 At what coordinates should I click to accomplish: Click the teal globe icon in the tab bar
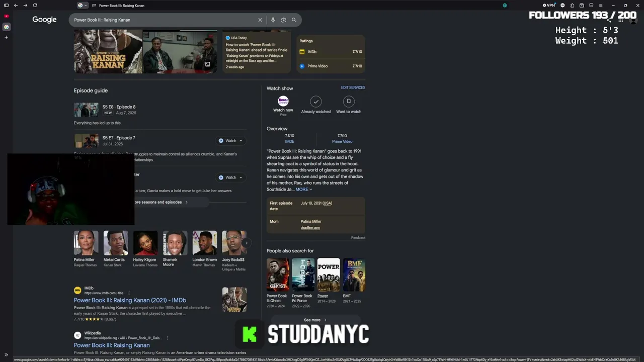click(505, 6)
